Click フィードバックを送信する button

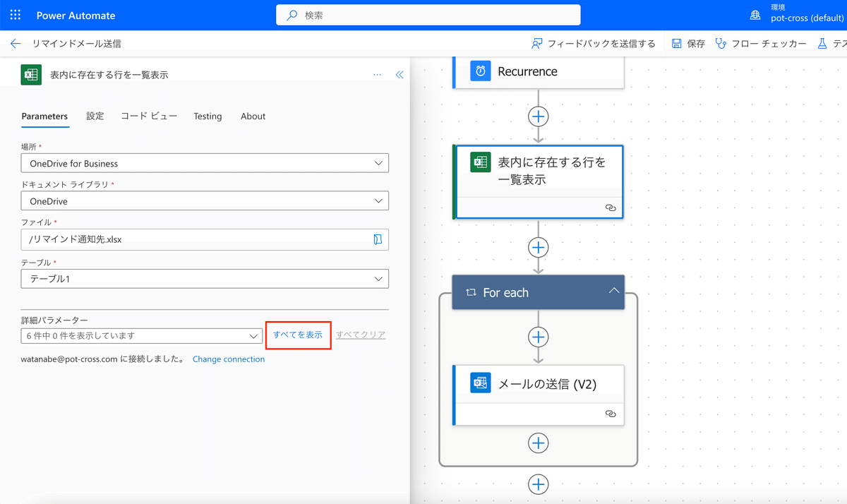pyautogui.click(x=594, y=44)
